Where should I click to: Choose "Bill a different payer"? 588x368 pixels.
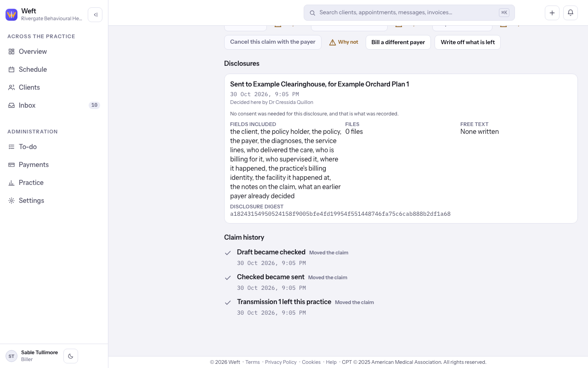[x=398, y=42]
